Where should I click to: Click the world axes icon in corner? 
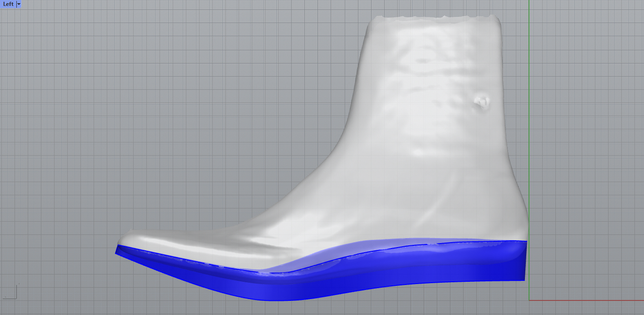(x=10, y=292)
